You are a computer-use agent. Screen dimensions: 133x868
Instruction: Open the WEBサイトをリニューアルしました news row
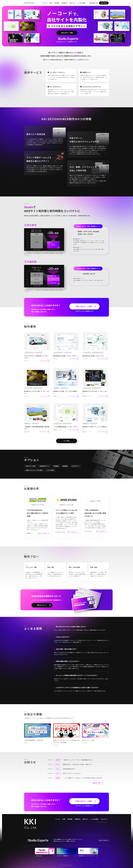point(78,773)
